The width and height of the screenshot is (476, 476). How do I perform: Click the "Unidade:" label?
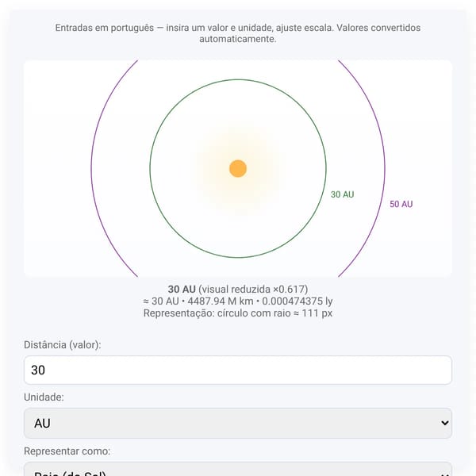(44, 397)
